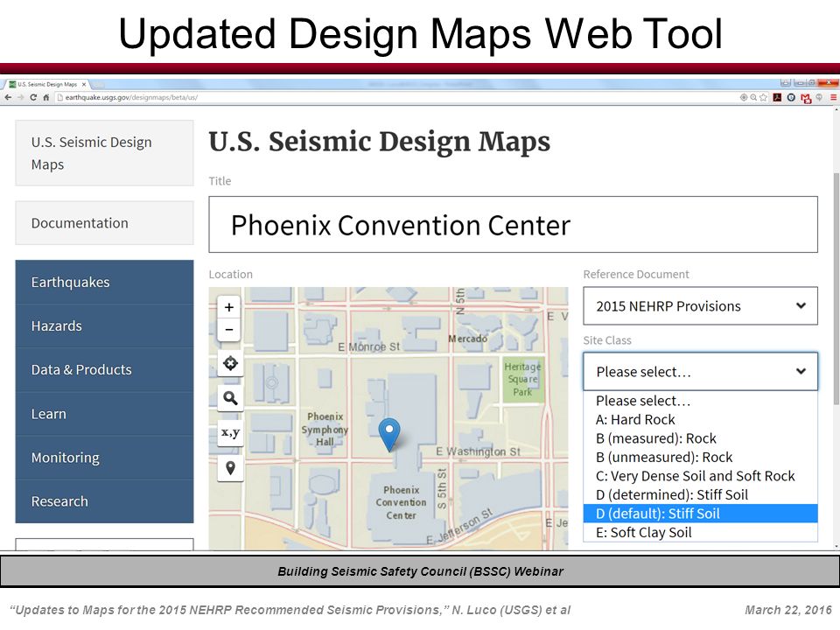Select D (default): Stiff Soil option
Screen dimensions: 840x630
[700, 514]
